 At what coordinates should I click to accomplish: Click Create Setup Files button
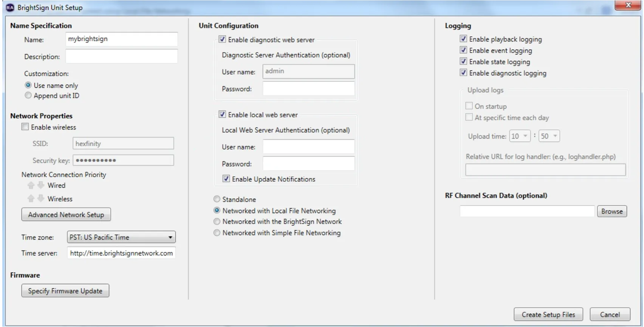click(548, 315)
